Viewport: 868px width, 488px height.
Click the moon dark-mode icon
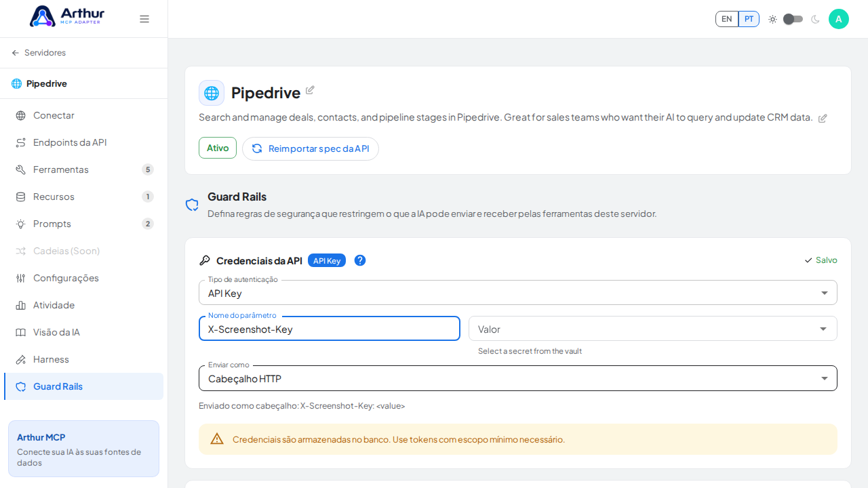pyautogui.click(x=815, y=19)
